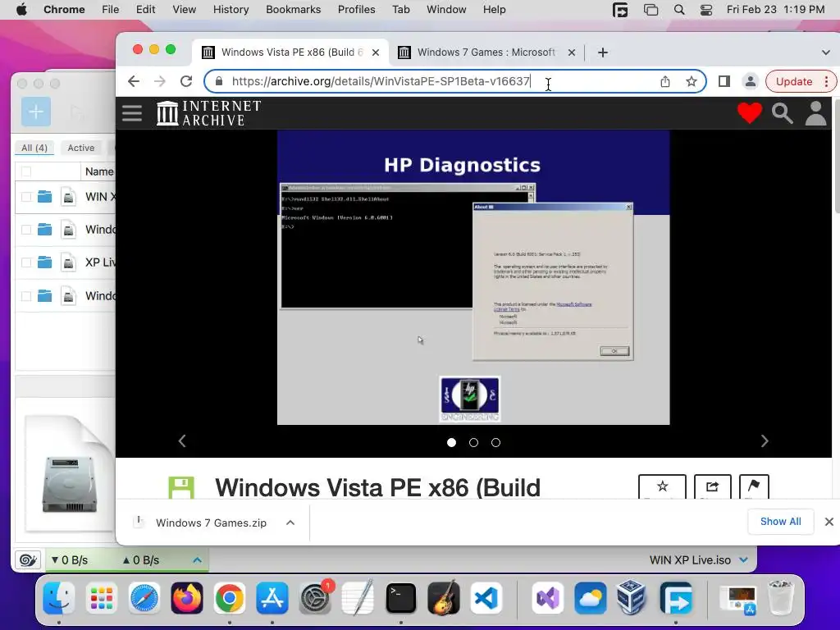Image resolution: width=840 pixels, height=630 pixels.
Task: Open Chrome profile avatar
Action: pos(751,81)
